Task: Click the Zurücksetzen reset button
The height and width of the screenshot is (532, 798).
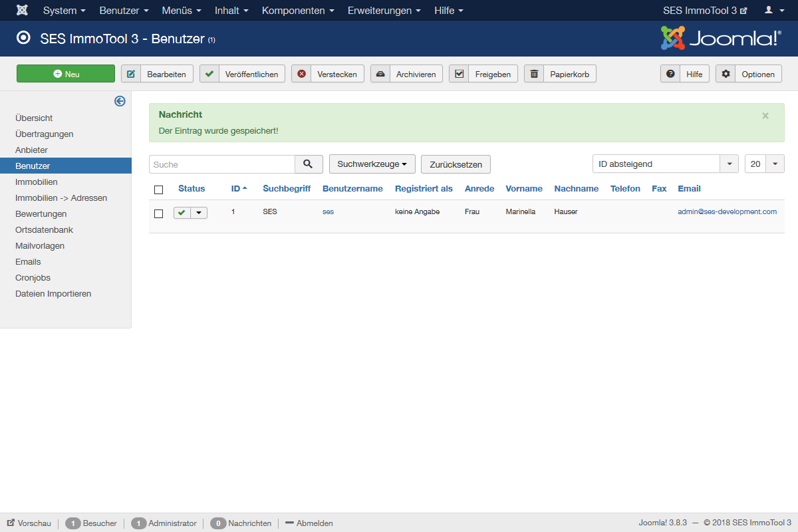Action: click(456, 164)
